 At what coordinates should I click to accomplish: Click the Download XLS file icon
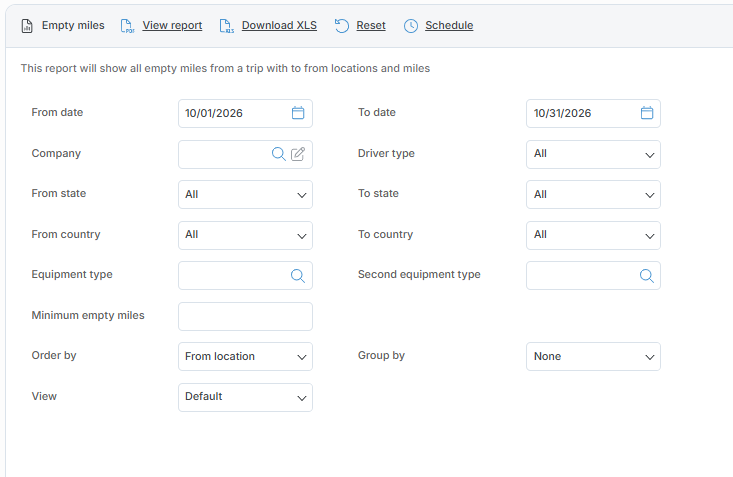pyautogui.click(x=227, y=26)
